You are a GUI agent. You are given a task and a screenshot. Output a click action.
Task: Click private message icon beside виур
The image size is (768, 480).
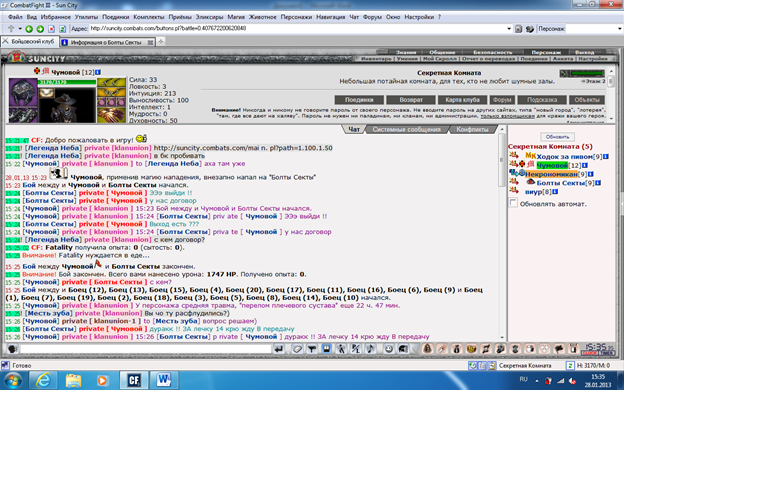[x=514, y=191]
